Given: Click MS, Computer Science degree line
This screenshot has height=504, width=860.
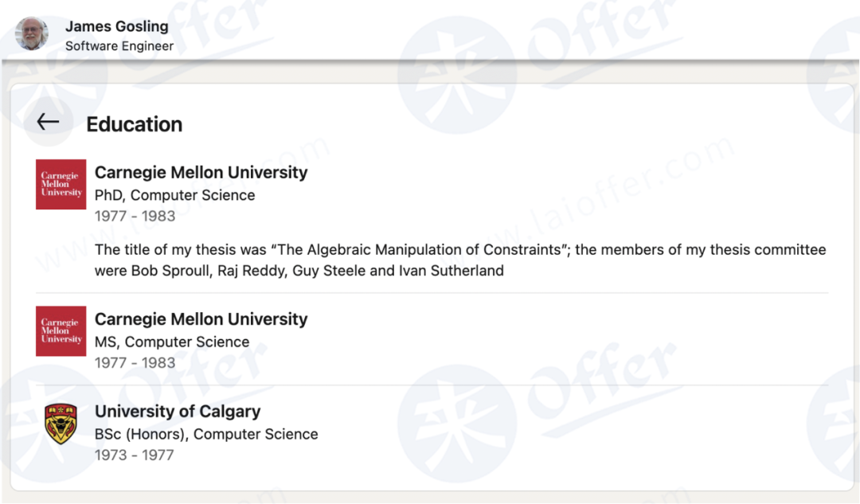Looking at the screenshot, I should pyautogui.click(x=172, y=342).
